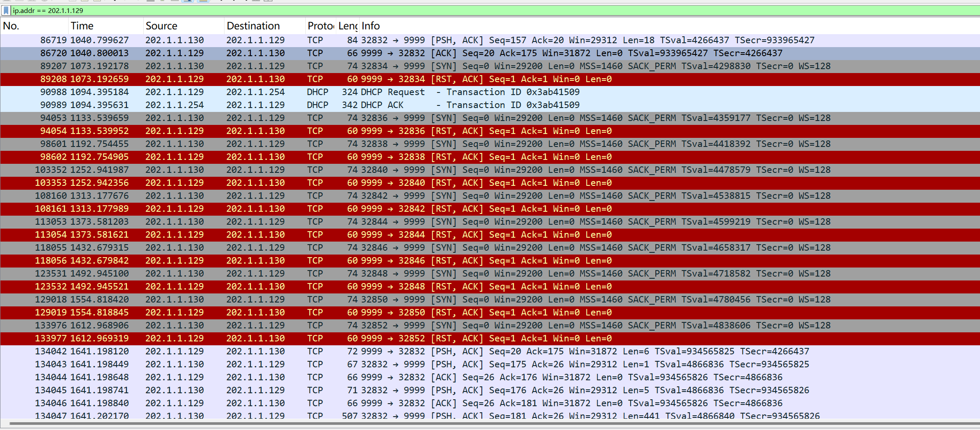The width and height of the screenshot is (980, 430).
Task: Sort packets by the No. column header
Action: [x=34, y=26]
